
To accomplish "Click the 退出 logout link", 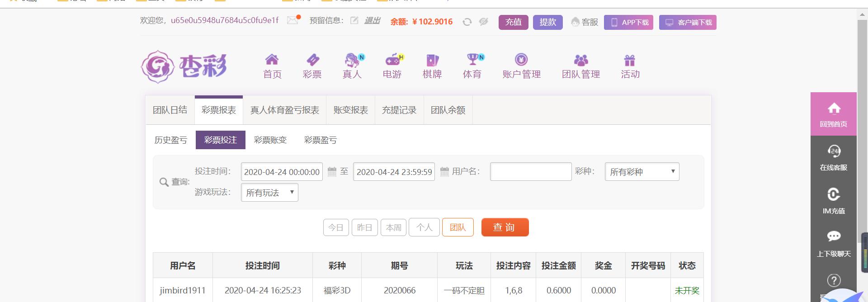I will click(x=372, y=21).
